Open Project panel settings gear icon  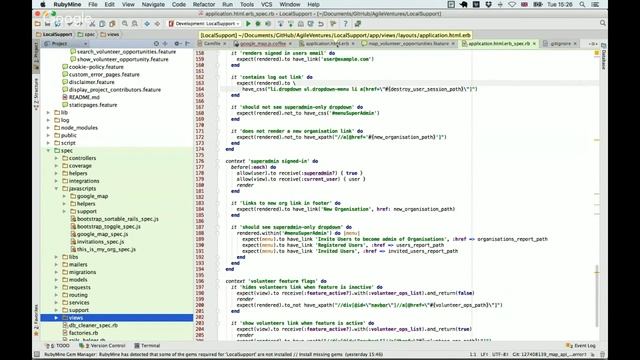pos(177,43)
